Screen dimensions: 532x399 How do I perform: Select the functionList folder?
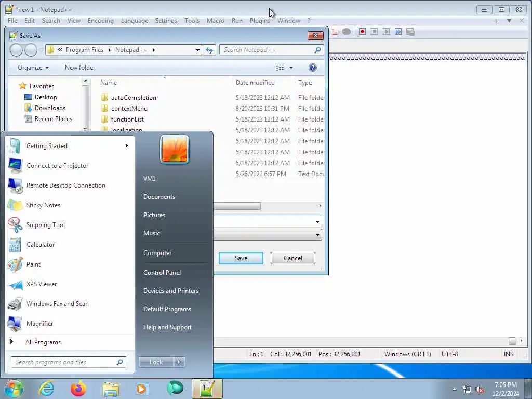point(128,119)
